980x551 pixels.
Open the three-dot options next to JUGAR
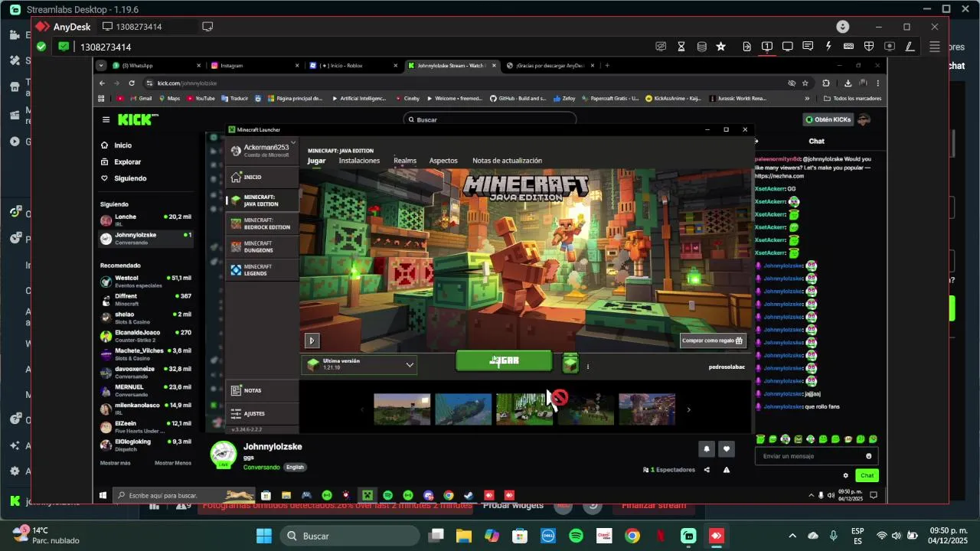point(588,367)
